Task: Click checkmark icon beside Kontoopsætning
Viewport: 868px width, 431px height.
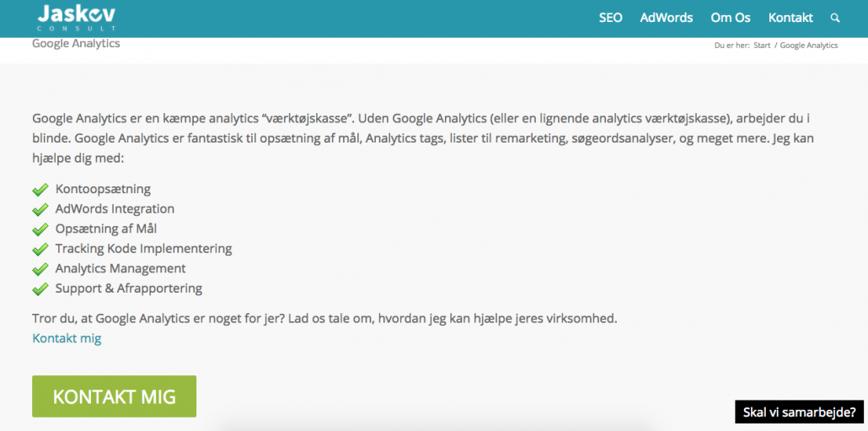Action: (x=40, y=190)
